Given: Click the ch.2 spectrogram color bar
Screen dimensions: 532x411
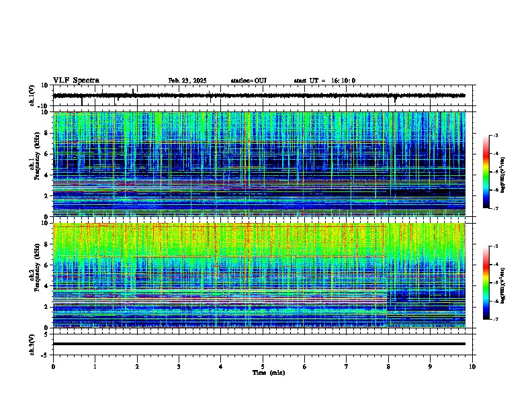Looking at the screenshot, I should point(486,283).
